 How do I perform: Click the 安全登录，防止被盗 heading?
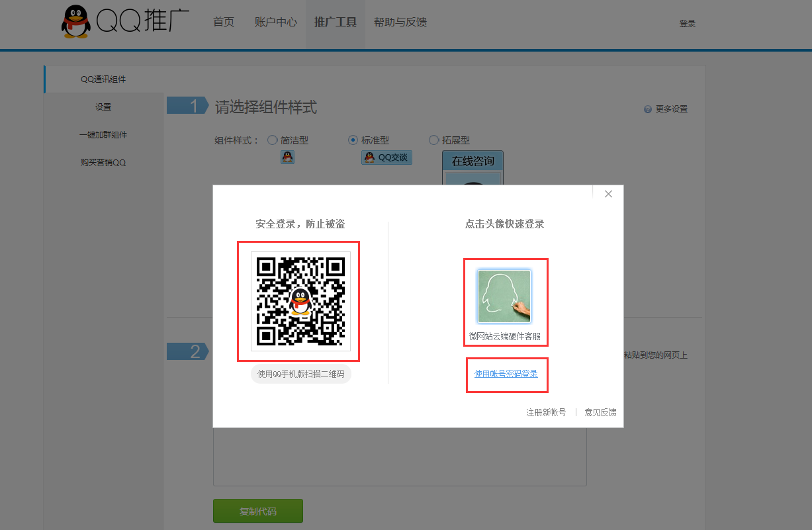pyautogui.click(x=300, y=224)
